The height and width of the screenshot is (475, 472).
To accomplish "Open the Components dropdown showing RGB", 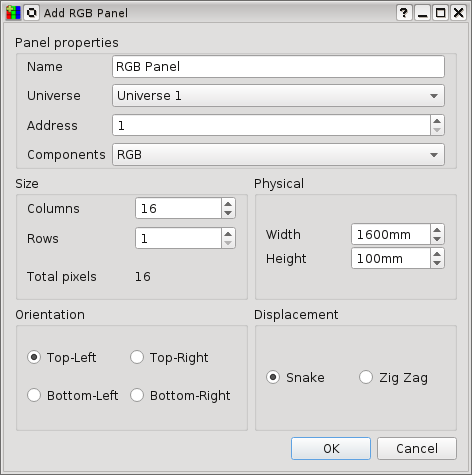I will pos(278,154).
